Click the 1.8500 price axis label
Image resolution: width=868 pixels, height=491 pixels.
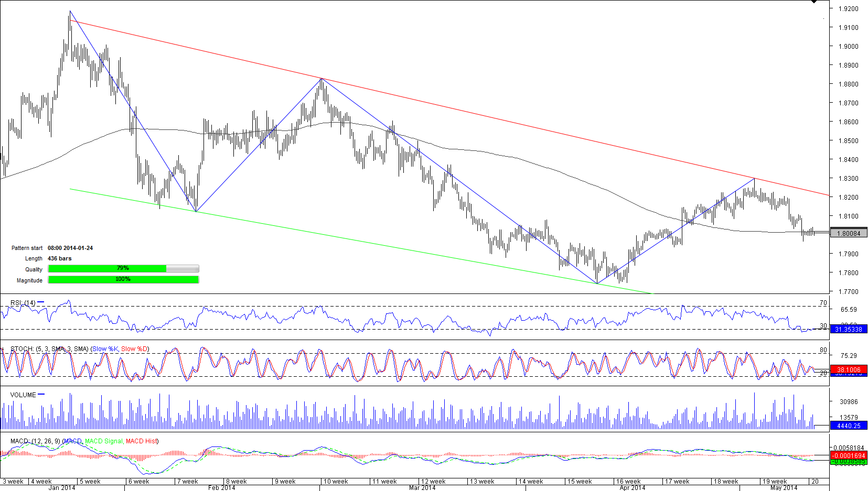pyautogui.click(x=848, y=140)
